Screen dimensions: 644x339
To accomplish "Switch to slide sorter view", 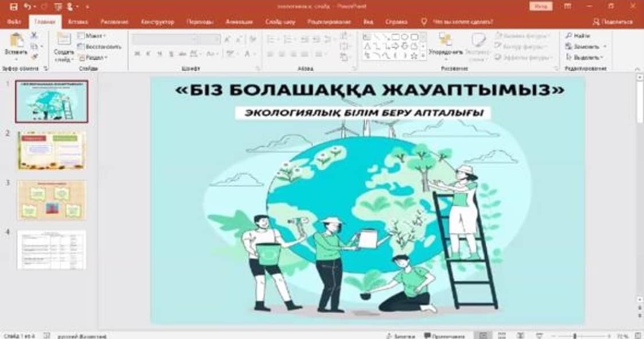I will [502, 336].
